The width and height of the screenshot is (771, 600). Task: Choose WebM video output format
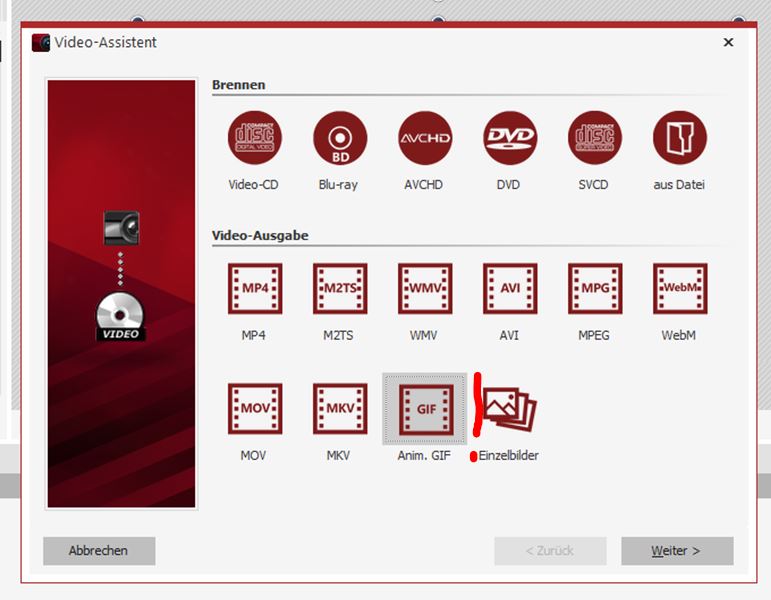pos(679,289)
